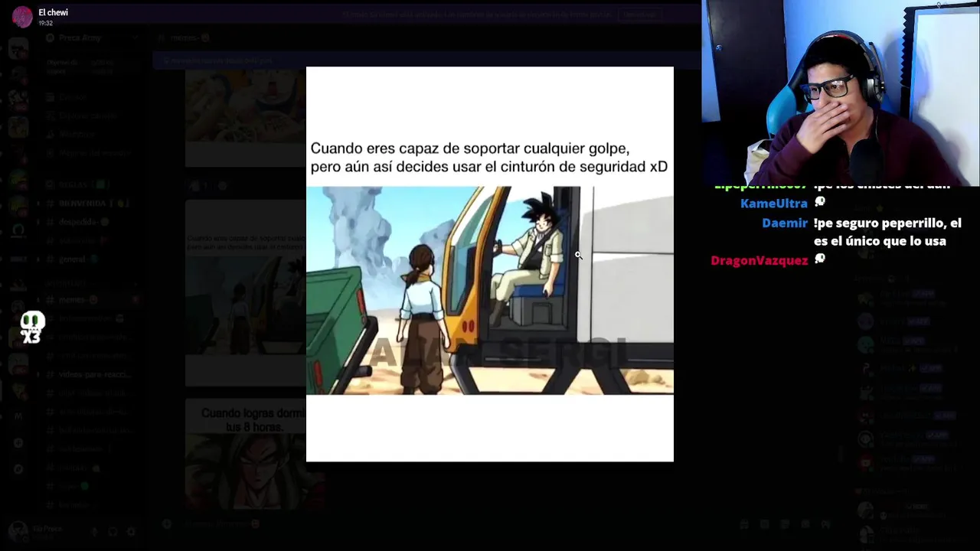Click the DragonVazquez chat username
This screenshot has width=980, height=551.
click(x=759, y=260)
